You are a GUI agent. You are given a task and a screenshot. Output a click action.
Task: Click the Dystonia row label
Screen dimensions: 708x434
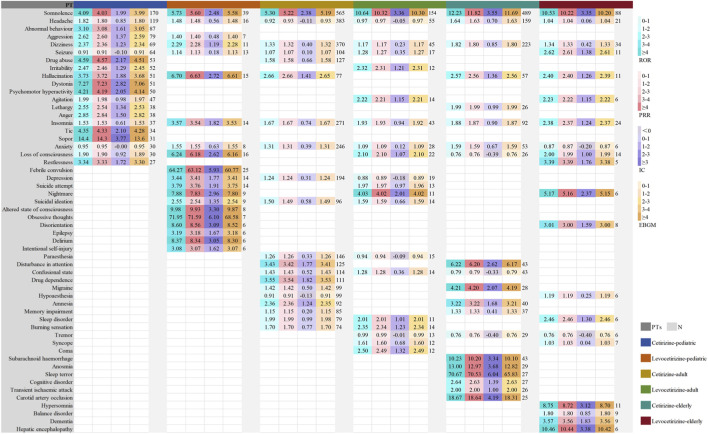[62, 84]
